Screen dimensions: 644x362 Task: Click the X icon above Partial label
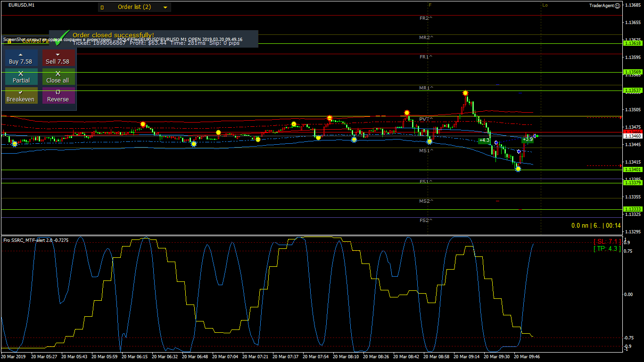pos(21,74)
